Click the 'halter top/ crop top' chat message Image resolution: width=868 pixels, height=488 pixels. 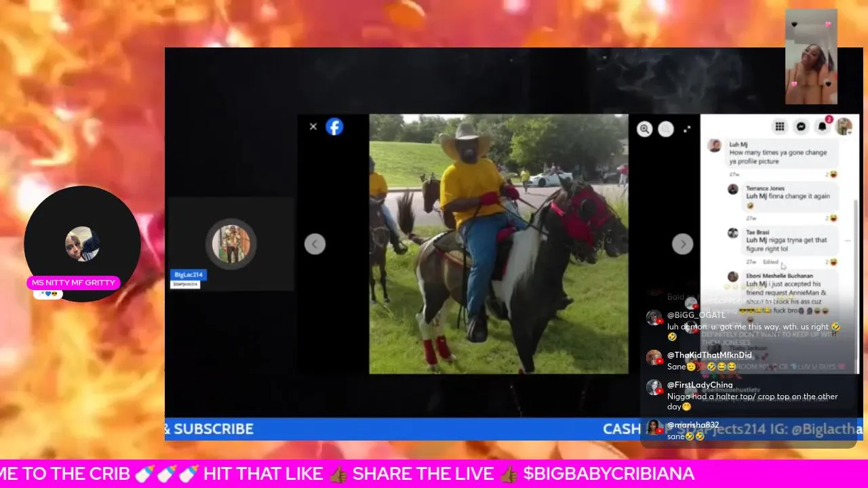[x=753, y=401]
